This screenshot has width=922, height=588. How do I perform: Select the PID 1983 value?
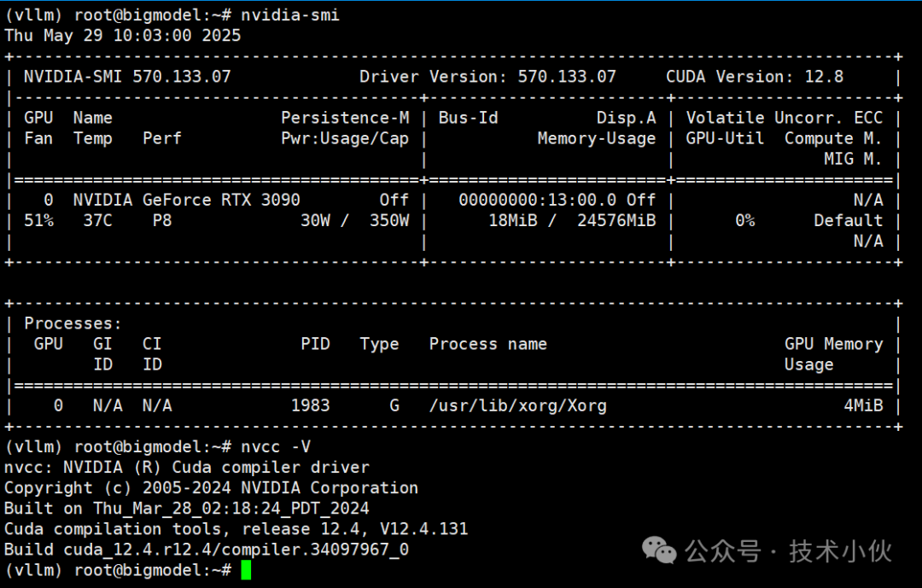(311, 405)
